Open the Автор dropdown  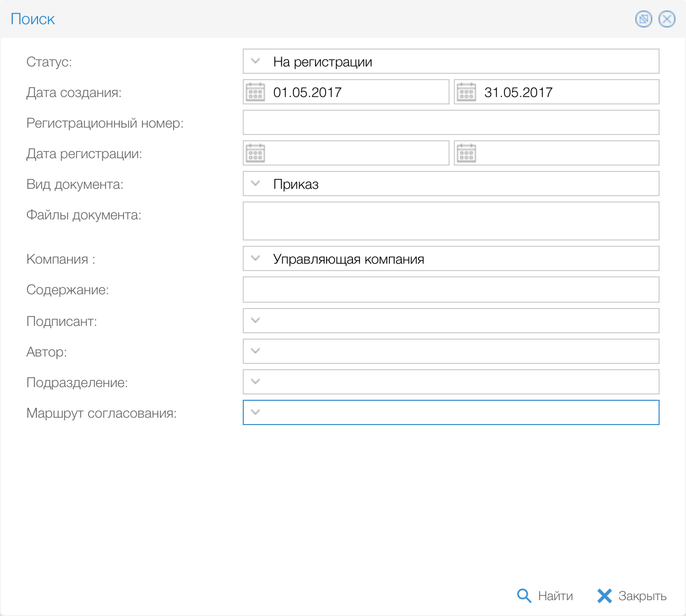click(x=256, y=351)
